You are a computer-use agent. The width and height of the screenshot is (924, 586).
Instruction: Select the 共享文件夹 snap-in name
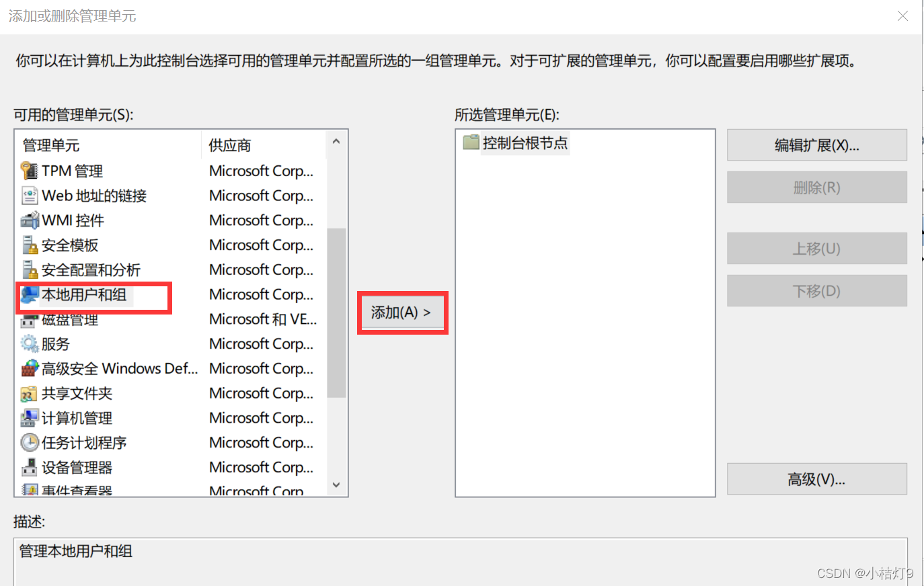point(77,393)
